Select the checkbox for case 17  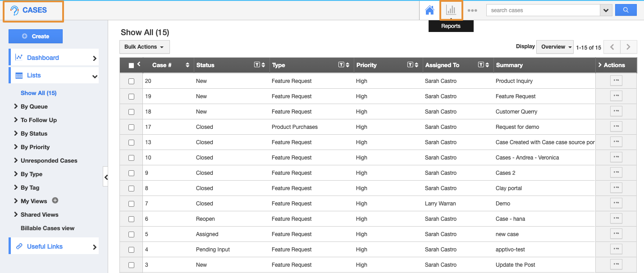tap(131, 127)
